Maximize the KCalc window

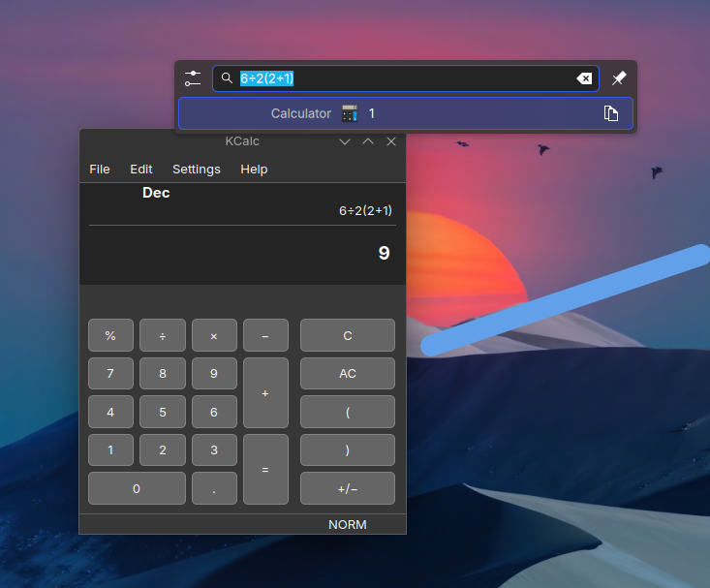click(x=368, y=141)
